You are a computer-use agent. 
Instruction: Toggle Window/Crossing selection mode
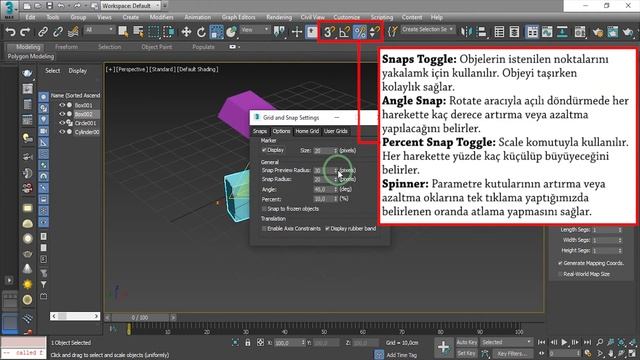[x=168, y=31]
